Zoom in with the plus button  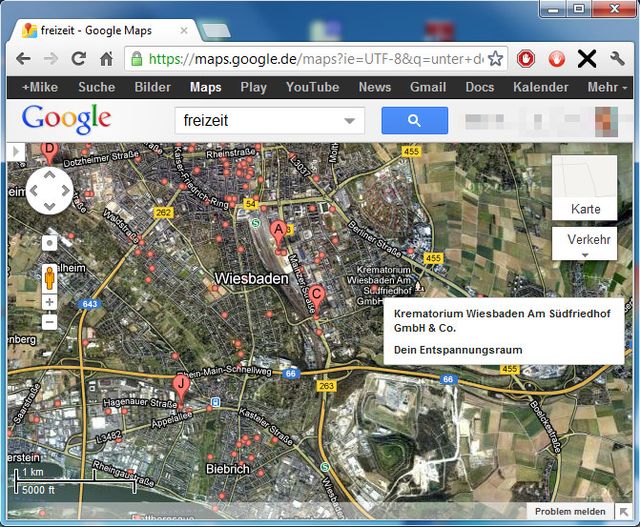coord(49,302)
